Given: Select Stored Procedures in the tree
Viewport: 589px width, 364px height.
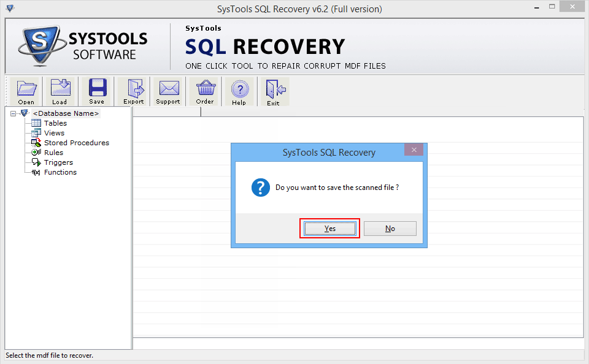Looking at the screenshot, I should click(77, 143).
